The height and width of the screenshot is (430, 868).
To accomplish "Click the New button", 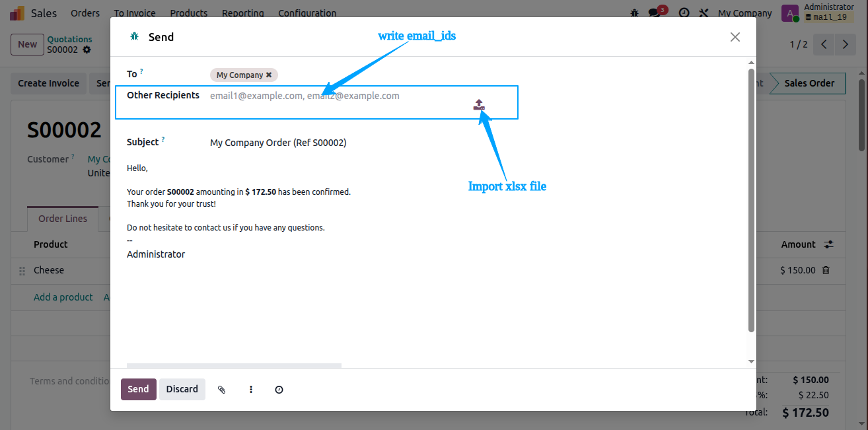I will tap(27, 44).
